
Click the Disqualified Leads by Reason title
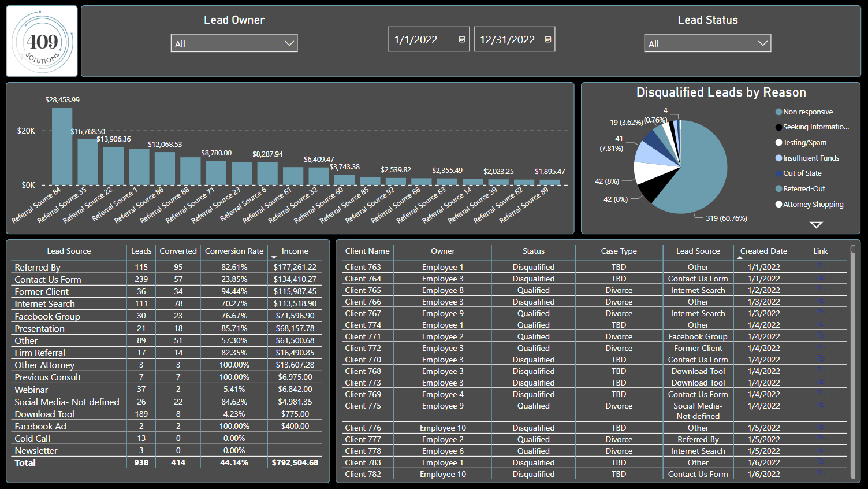click(721, 92)
